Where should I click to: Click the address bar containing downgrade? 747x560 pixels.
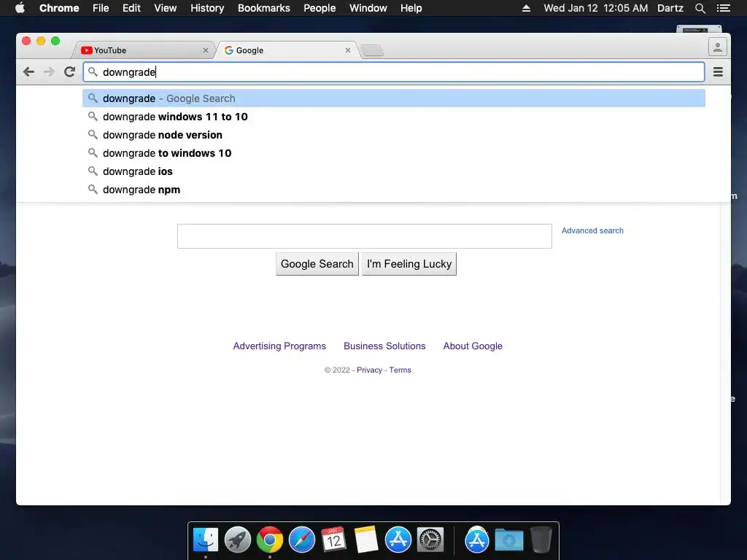[x=393, y=72]
